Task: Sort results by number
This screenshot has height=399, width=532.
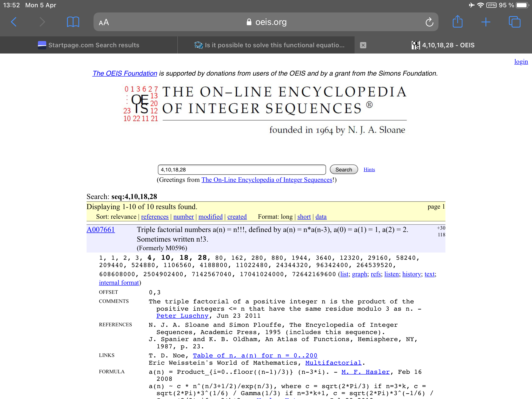Action: (x=183, y=217)
